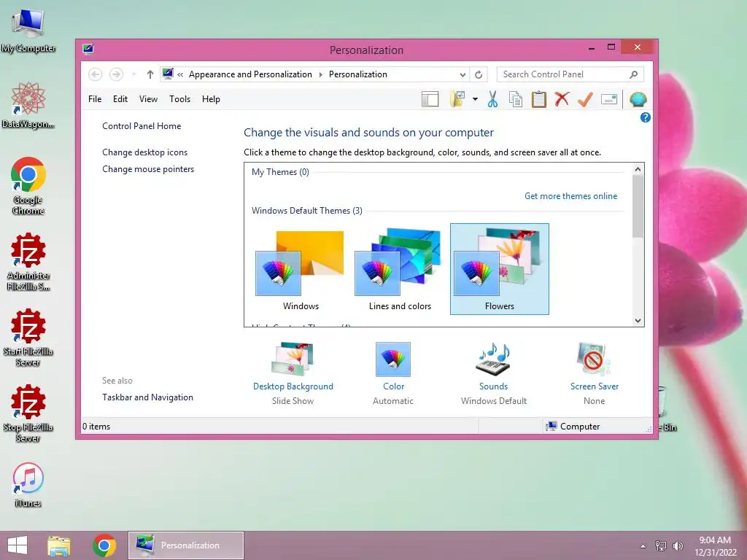The image size is (747, 560).
Task: Click the Up one level arrow
Action: (150, 74)
